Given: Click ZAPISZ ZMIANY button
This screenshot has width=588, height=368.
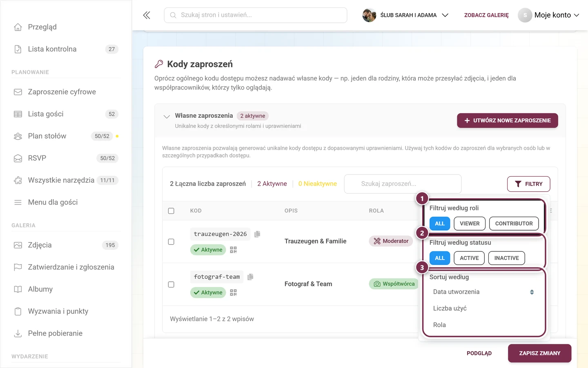Looking at the screenshot, I should (539, 353).
